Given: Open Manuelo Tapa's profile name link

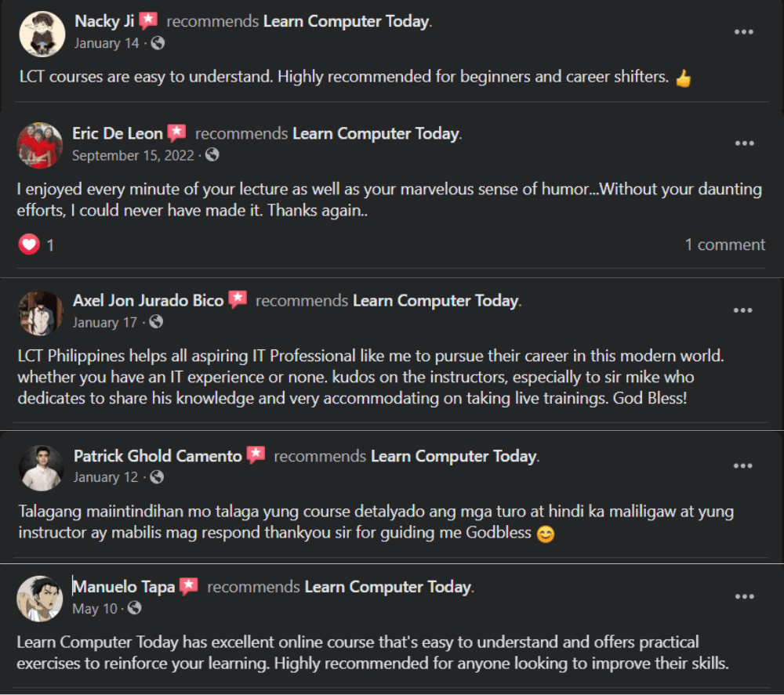Looking at the screenshot, I should (x=124, y=586).
